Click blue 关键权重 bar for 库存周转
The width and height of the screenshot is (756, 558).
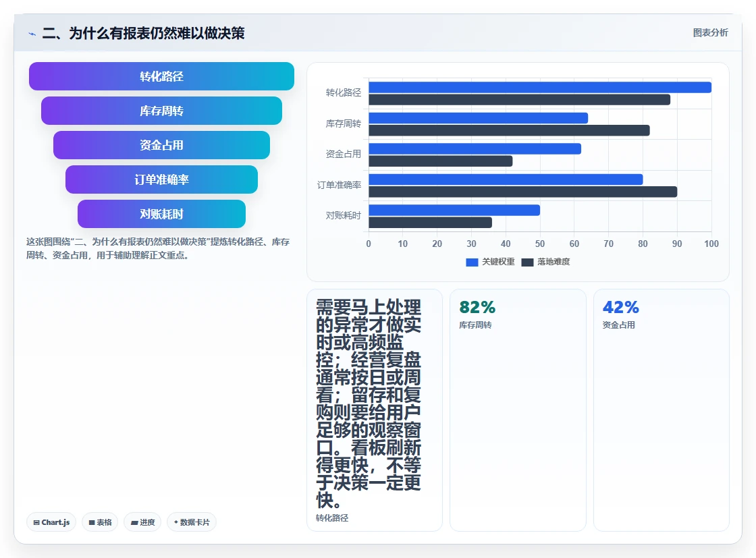tap(479, 118)
